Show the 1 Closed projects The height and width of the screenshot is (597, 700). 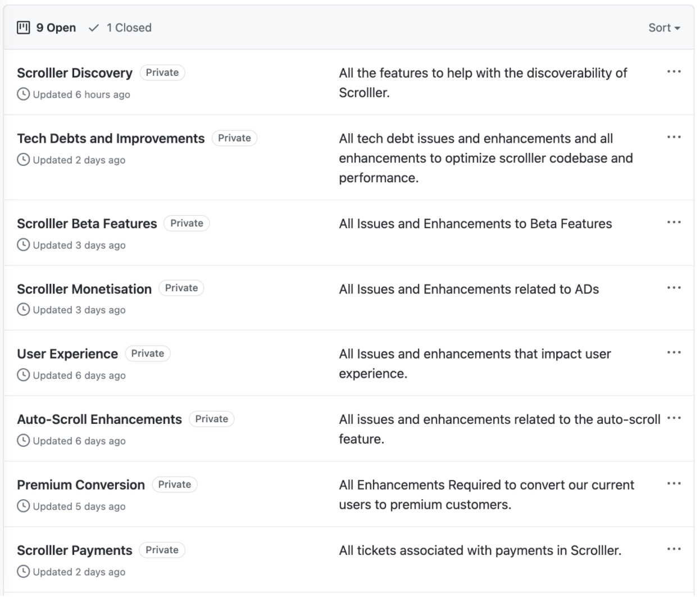coord(120,28)
